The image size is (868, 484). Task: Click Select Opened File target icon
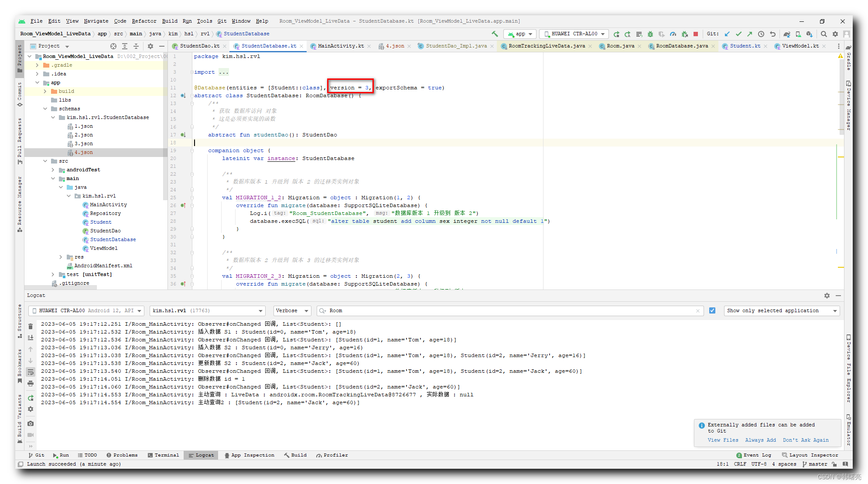pos(113,46)
